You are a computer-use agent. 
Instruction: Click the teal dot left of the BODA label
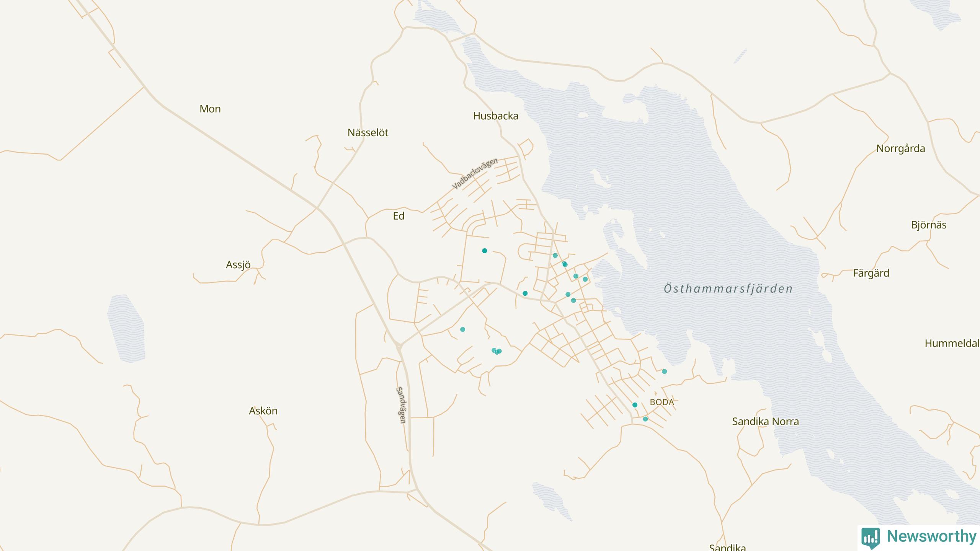point(635,405)
